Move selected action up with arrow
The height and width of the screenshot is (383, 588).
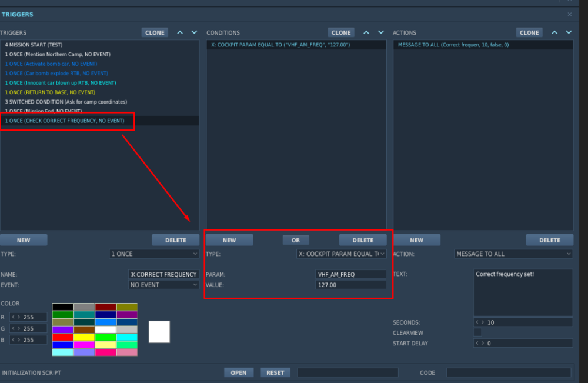coord(554,32)
